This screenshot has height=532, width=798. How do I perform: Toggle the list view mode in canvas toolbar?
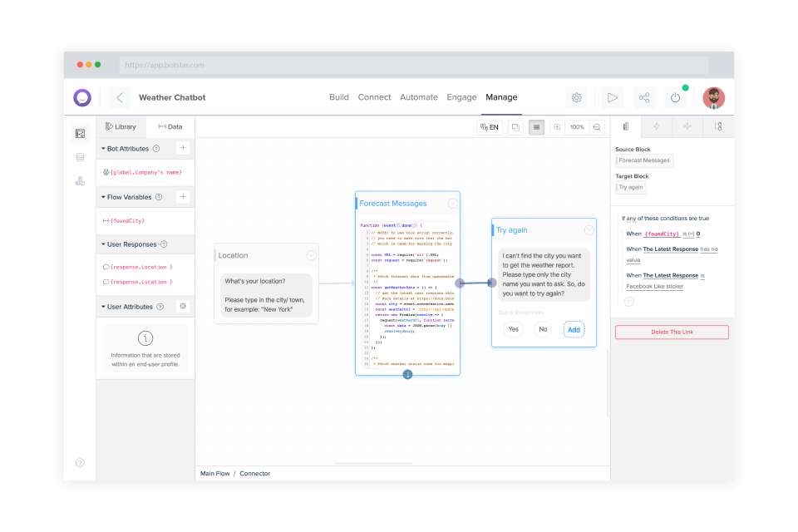point(536,126)
